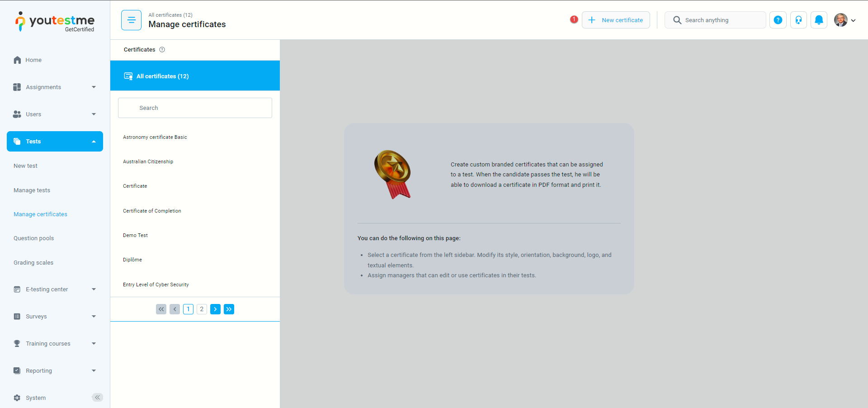Open the notifications bell
868x408 pixels.
(x=819, y=20)
